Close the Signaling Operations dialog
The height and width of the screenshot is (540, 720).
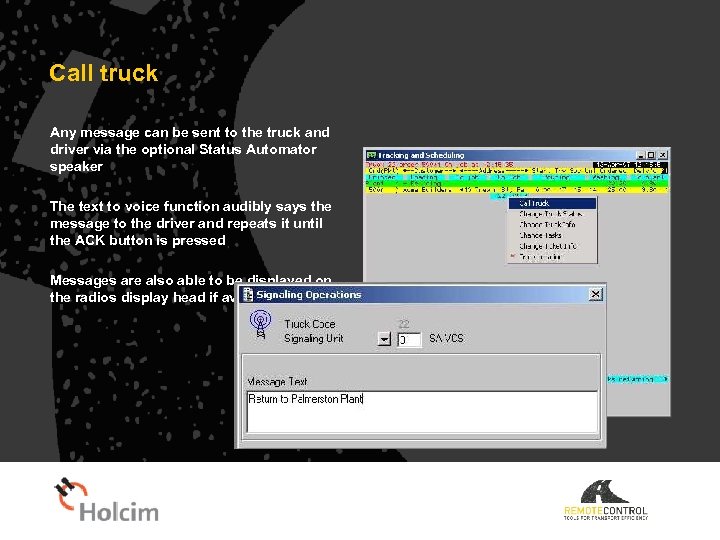(596, 294)
